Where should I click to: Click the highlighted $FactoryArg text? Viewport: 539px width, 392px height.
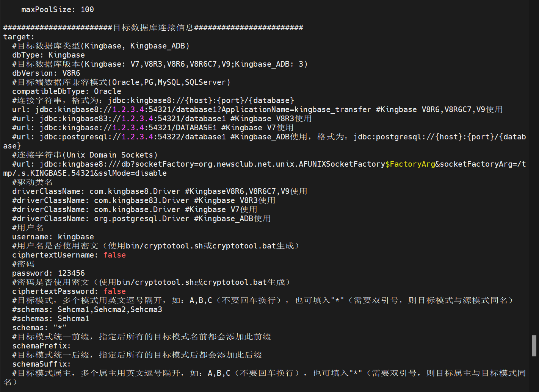tap(410, 164)
